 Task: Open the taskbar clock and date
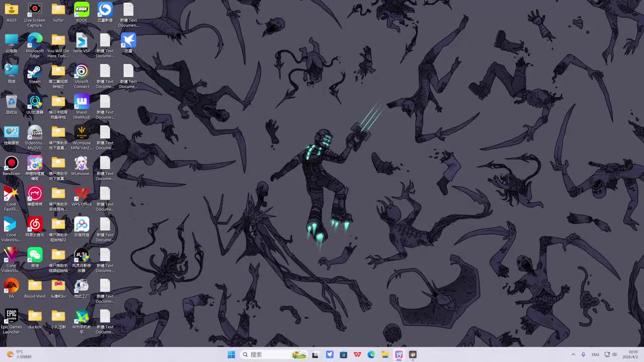[x=630, y=354]
